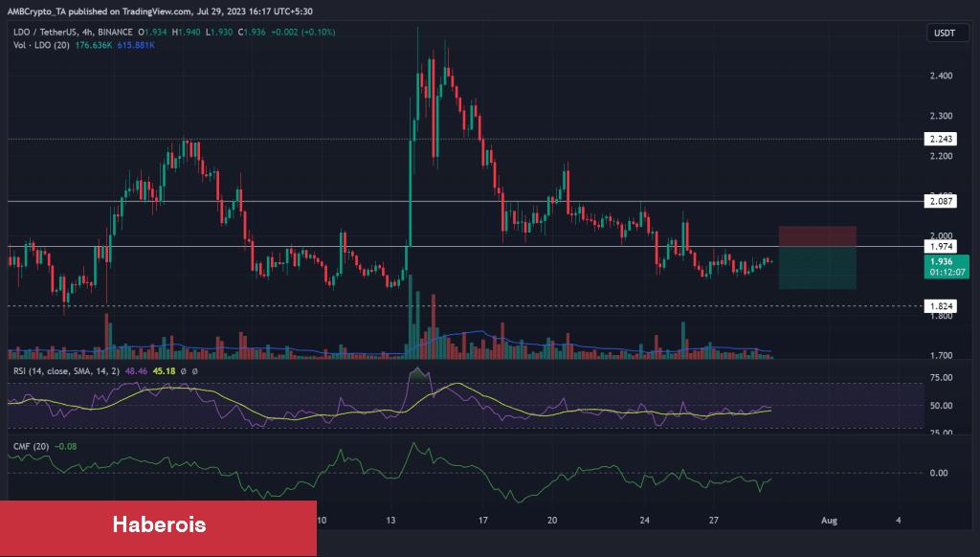Screen dimensions: 980x557
Task: Click the 1.700 price axis label
Action: click(942, 355)
